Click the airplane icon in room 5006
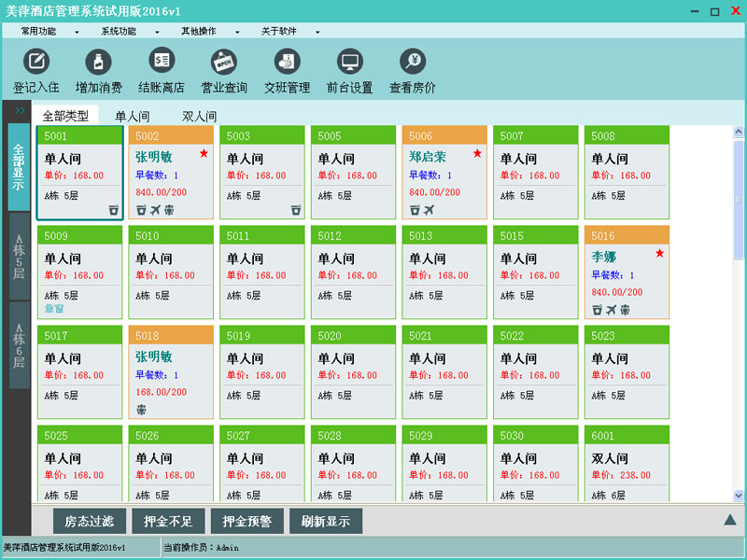Viewport: 747px width, 560px height. (429, 209)
